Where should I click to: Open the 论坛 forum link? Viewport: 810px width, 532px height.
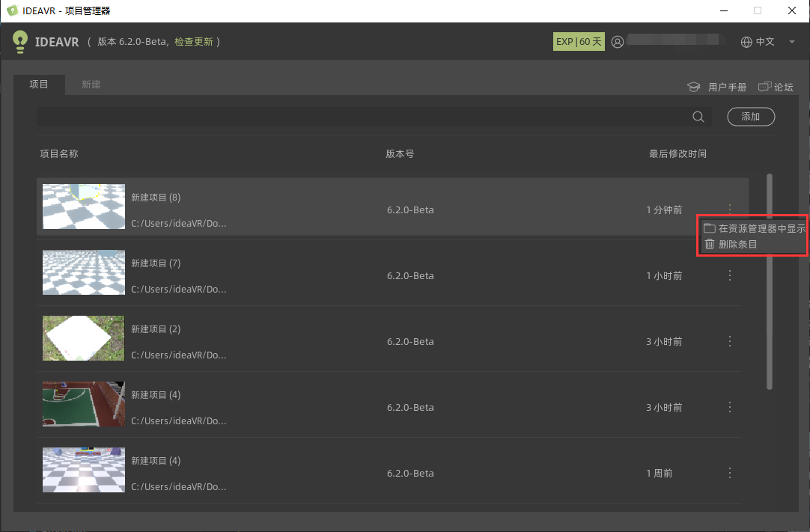point(776,87)
